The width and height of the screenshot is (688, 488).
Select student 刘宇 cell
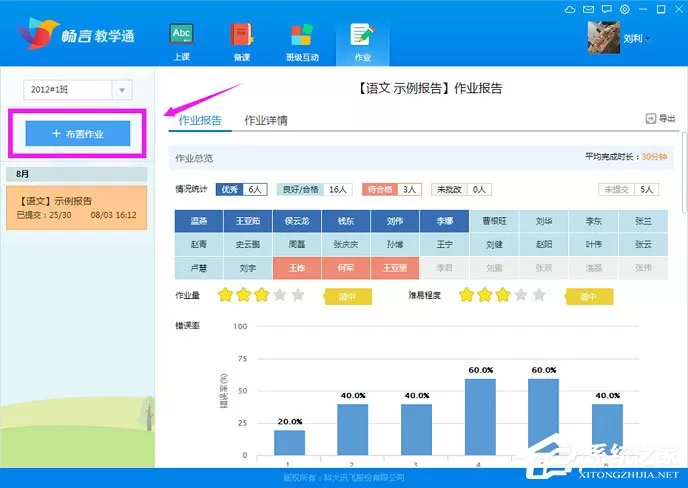pos(248,268)
